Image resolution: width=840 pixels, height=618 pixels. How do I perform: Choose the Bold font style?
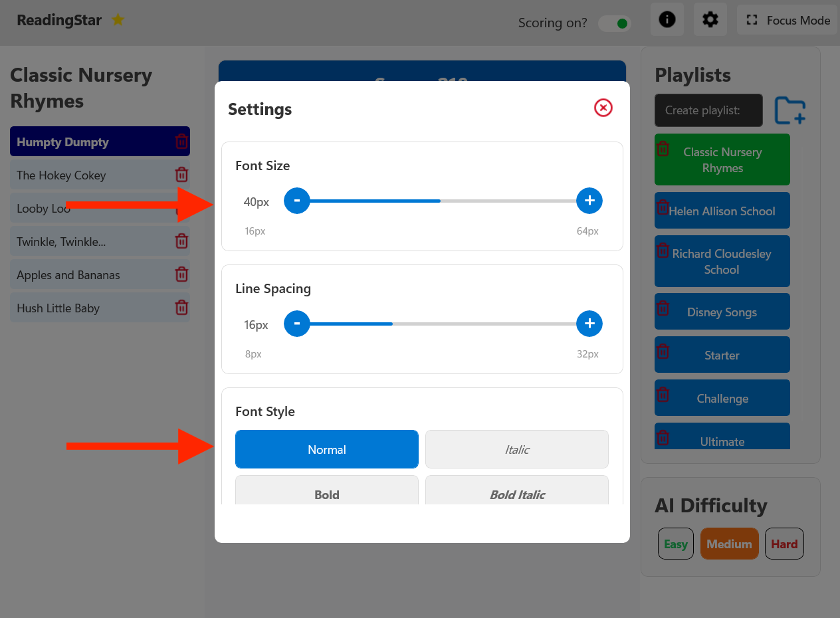[x=326, y=494]
